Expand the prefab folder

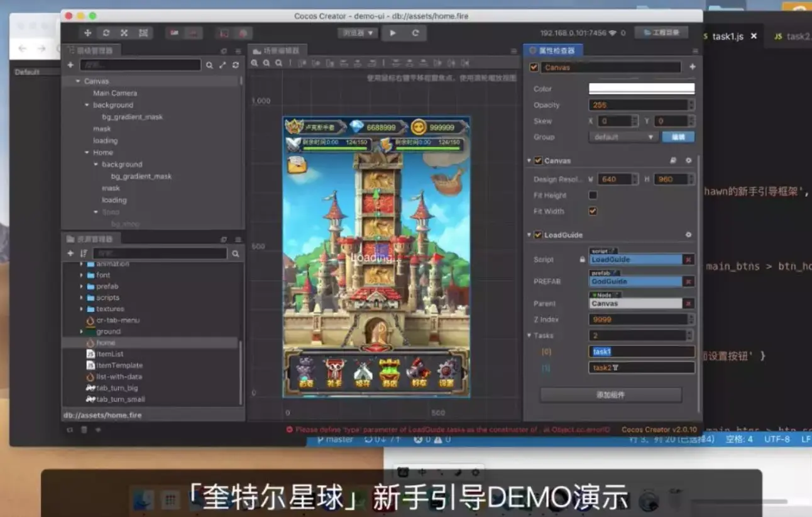point(82,286)
